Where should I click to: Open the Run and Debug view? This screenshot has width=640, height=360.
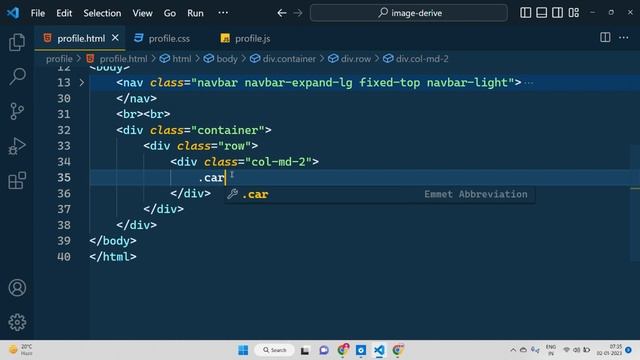(x=17, y=146)
